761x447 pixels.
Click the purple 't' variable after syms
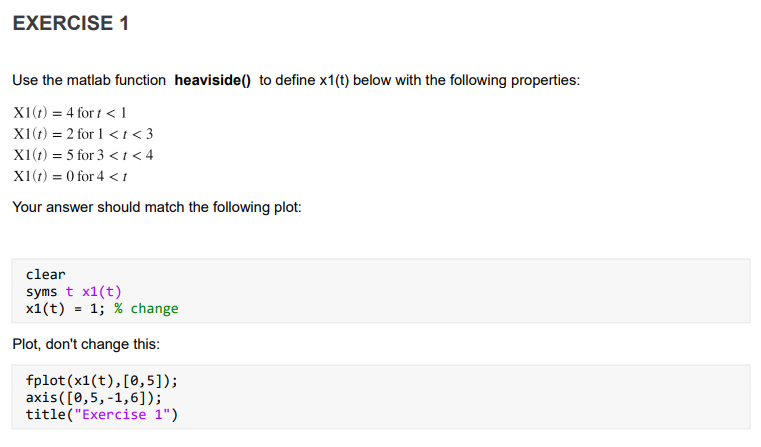69,292
